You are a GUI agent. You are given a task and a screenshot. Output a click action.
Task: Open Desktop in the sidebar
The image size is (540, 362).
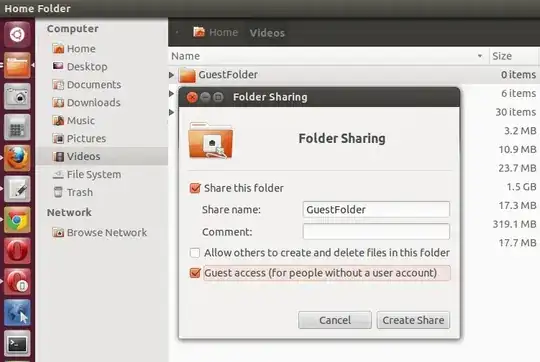point(80,66)
